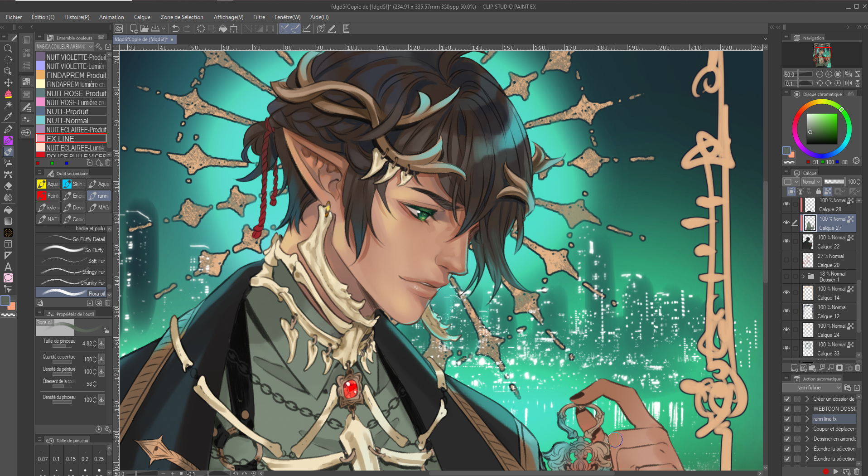Open the Calque menu
Viewport: 868px width, 476px height.
coord(142,17)
